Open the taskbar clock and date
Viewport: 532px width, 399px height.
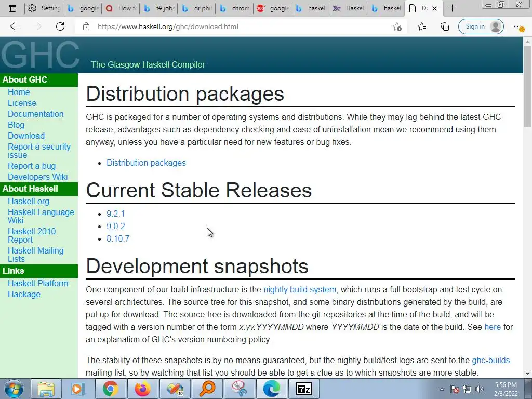[x=506, y=389]
